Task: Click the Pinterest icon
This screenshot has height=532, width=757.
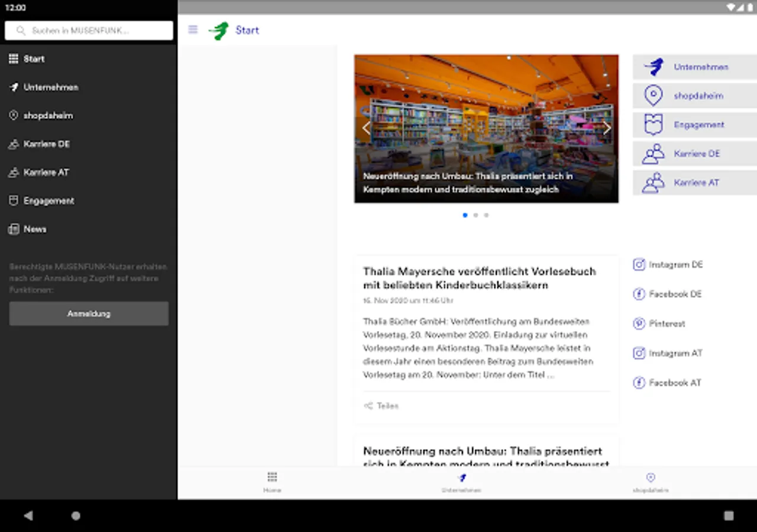Action: tap(639, 323)
